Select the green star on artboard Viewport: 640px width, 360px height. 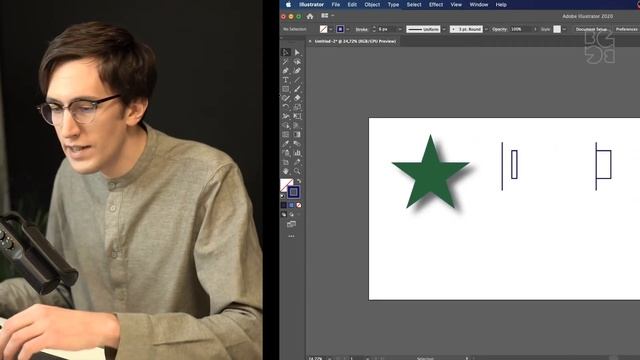tap(431, 173)
